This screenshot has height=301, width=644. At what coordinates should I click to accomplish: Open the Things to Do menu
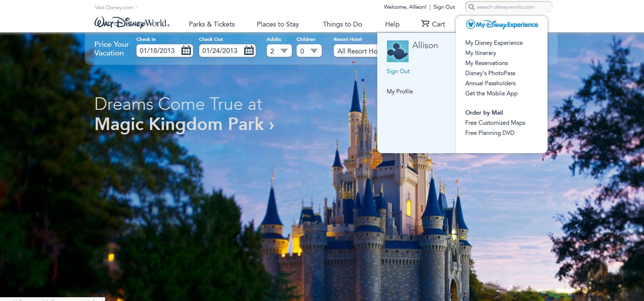343,24
